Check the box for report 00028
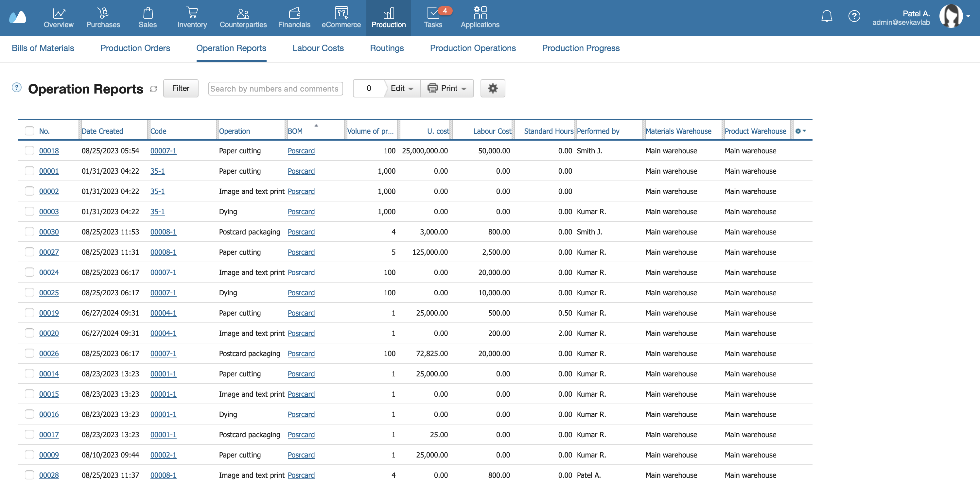The height and width of the screenshot is (484, 980). (29, 475)
